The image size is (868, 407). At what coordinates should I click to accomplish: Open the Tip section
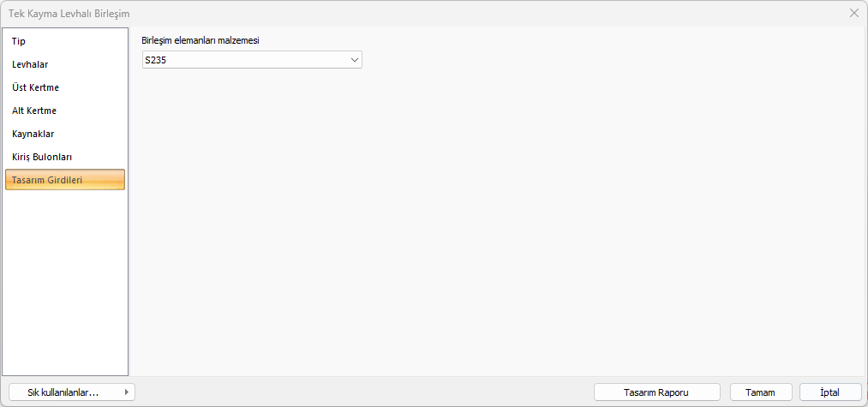point(19,41)
